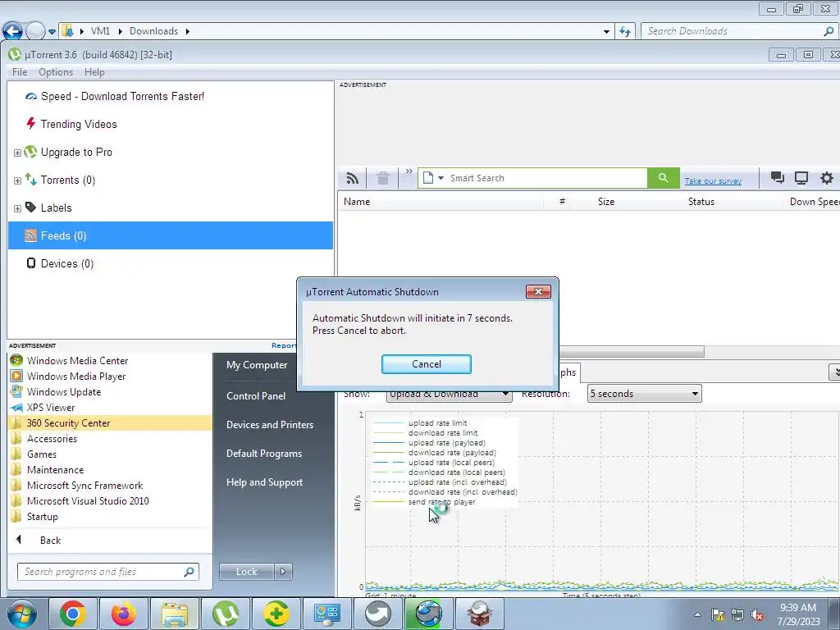Expand the shutdown options arrow beside Lock

tap(283, 572)
